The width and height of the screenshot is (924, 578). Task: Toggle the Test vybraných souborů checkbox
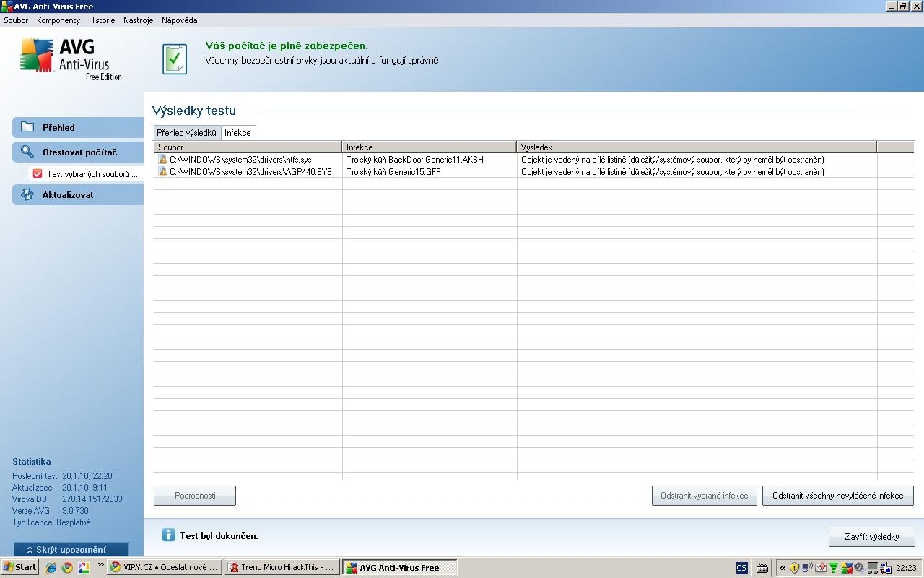tap(38, 174)
